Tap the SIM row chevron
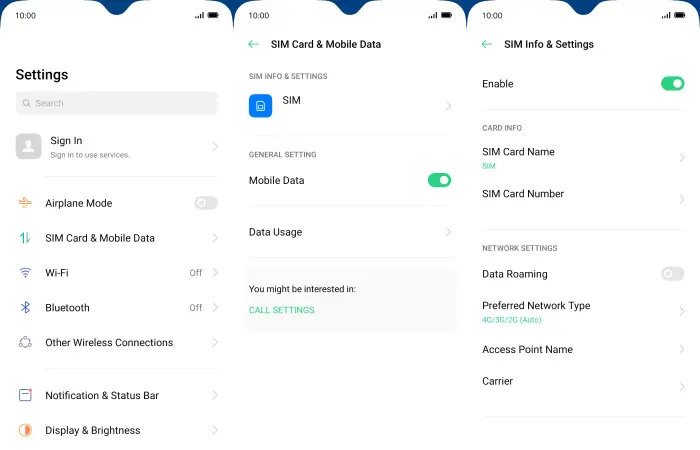Viewport: 700px width, 450px height. pyautogui.click(x=448, y=106)
